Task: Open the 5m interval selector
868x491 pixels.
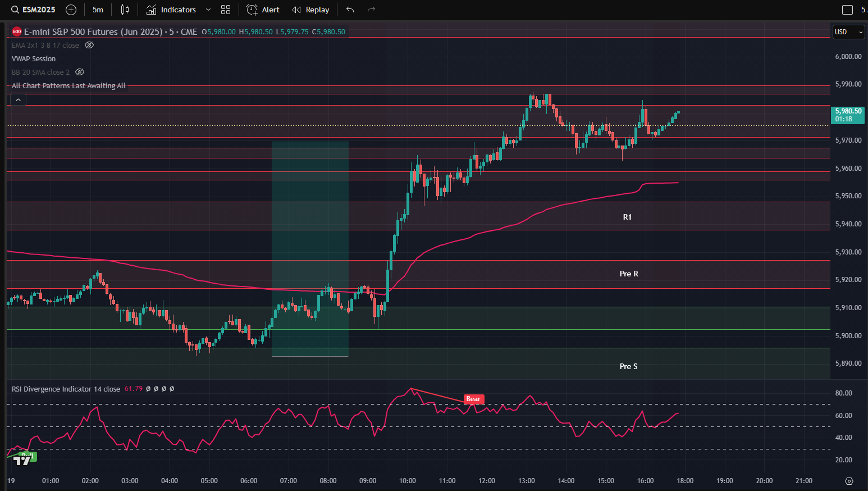Action: (x=98, y=10)
